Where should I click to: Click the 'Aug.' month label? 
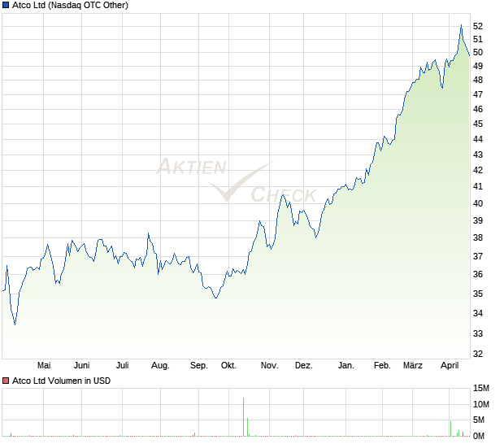pyautogui.click(x=160, y=365)
